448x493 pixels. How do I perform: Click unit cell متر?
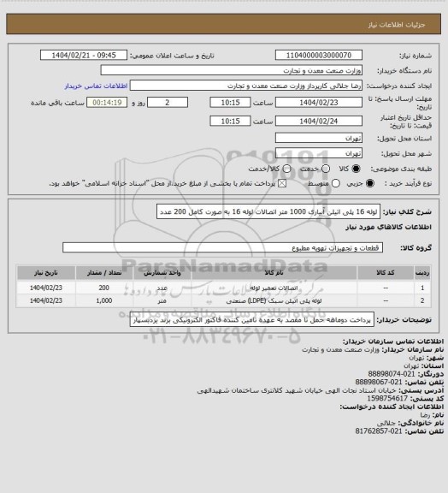pos(162,301)
